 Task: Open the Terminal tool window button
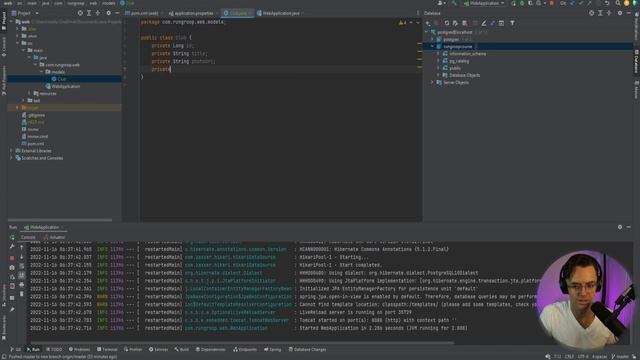coord(107,349)
